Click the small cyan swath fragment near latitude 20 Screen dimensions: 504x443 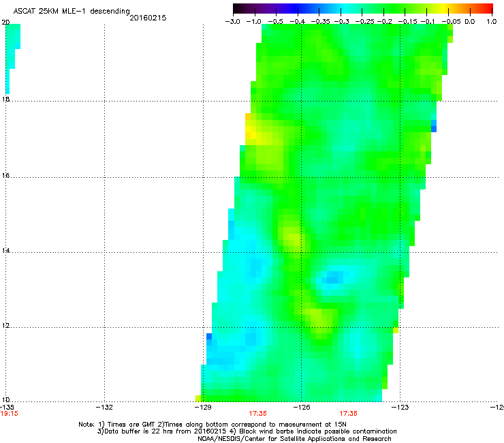coord(12,58)
